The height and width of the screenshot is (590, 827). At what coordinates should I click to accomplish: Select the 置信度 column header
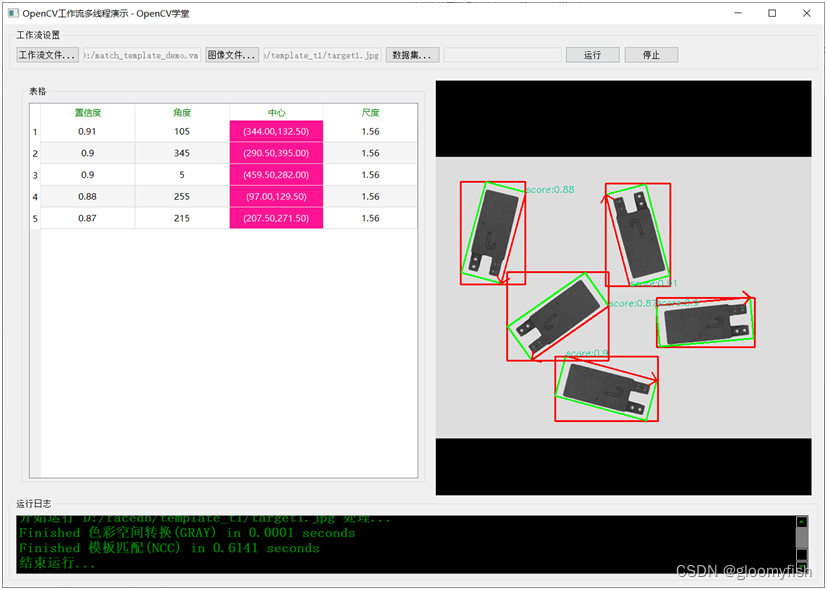pyautogui.click(x=88, y=112)
